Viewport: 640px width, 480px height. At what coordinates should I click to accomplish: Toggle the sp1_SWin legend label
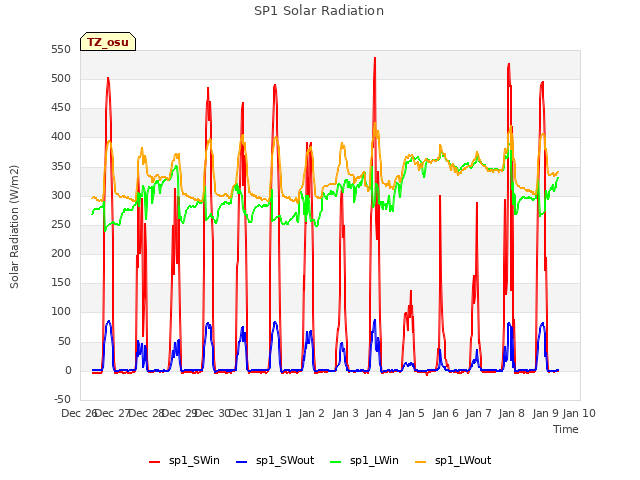pos(194,460)
